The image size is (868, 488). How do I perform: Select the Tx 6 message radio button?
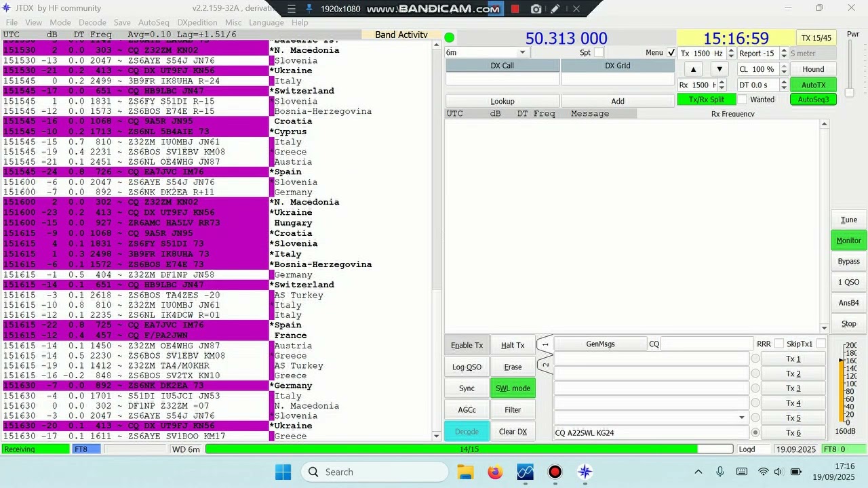[x=755, y=432]
